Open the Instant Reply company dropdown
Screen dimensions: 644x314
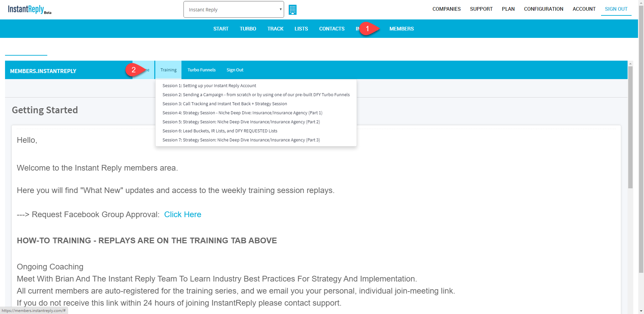coord(234,9)
